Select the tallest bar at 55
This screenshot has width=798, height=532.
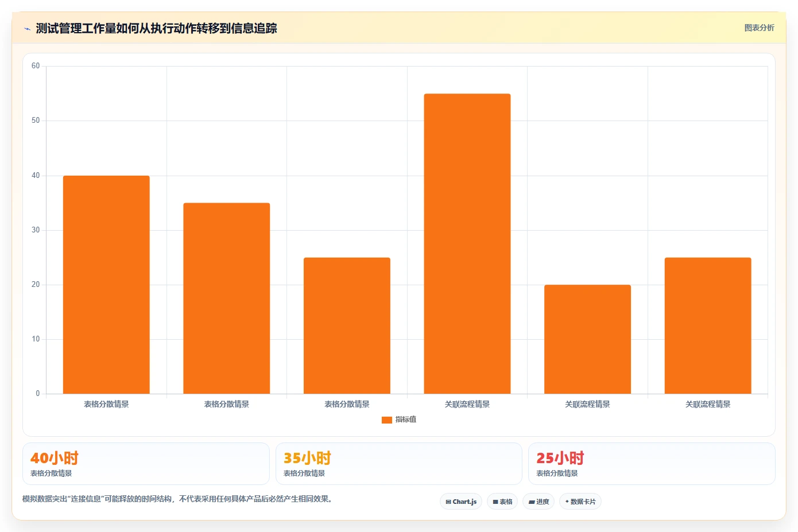[467, 244]
